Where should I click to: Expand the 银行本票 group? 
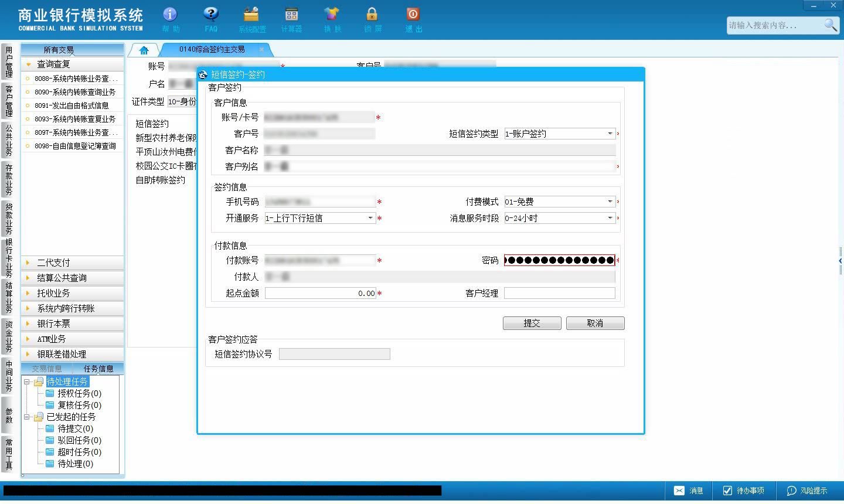tap(73, 323)
